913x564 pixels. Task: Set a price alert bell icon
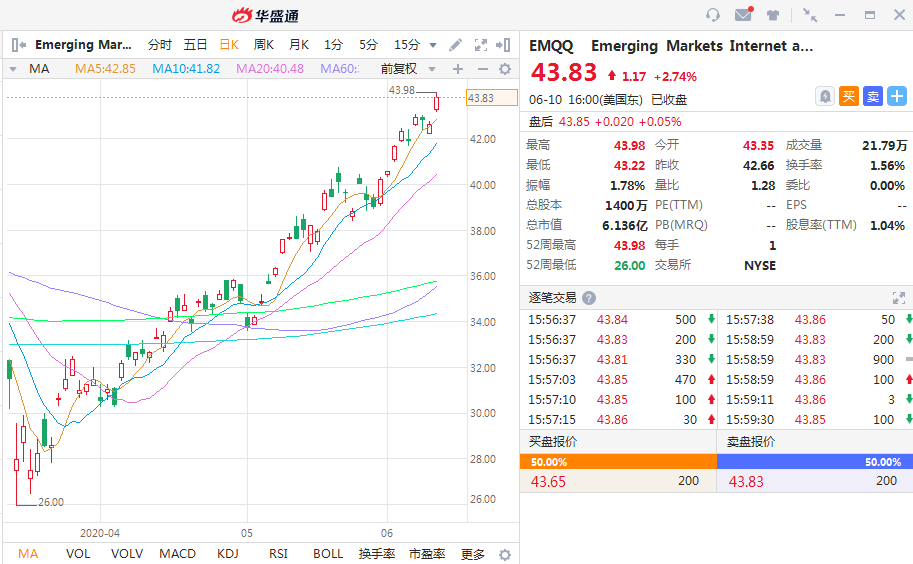pyautogui.click(x=825, y=97)
